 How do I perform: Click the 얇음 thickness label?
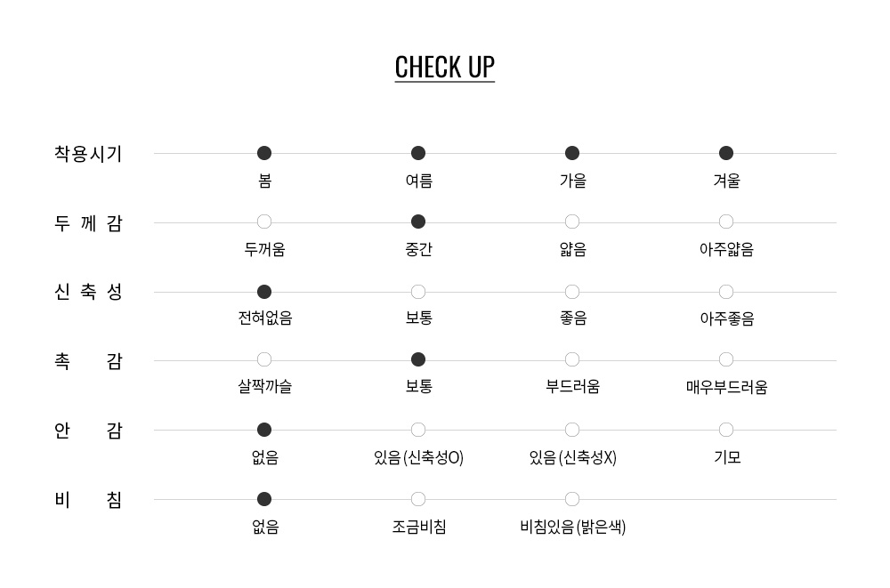[572, 250]
